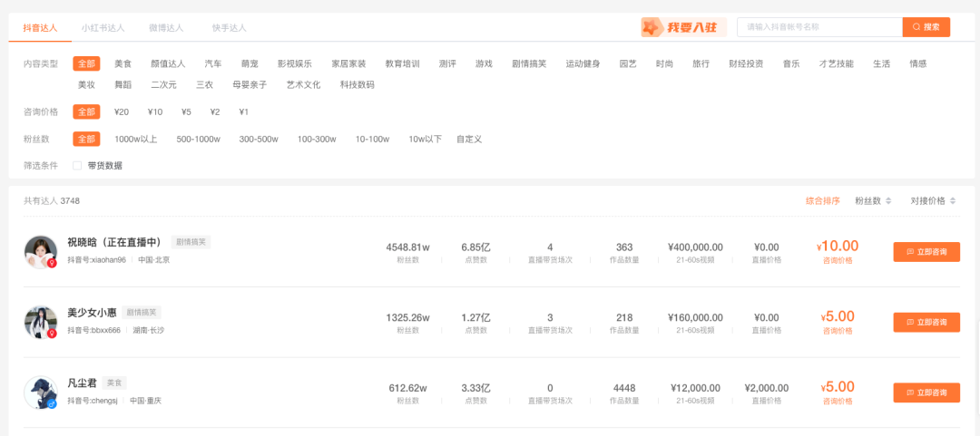The height and width of the screenshot is (436, 980).
Task: Filter content type by 科技数码
Action: (x=358, y=85)
